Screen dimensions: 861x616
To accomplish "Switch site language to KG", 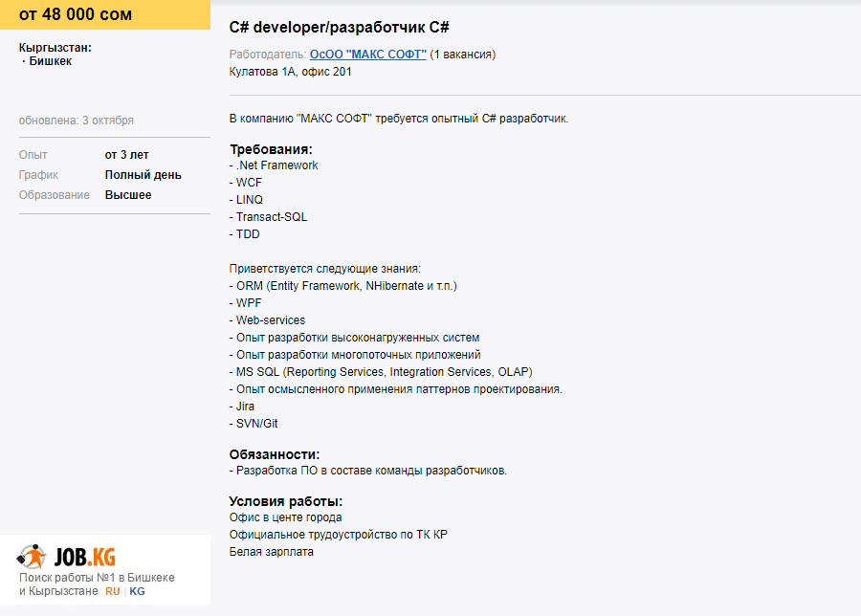I will point(137,591).
